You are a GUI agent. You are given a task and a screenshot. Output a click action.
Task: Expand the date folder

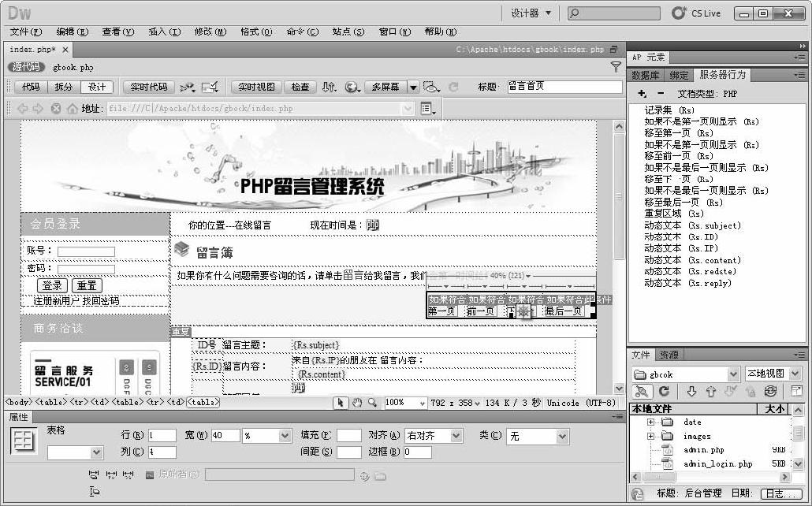tap(651, 422)
